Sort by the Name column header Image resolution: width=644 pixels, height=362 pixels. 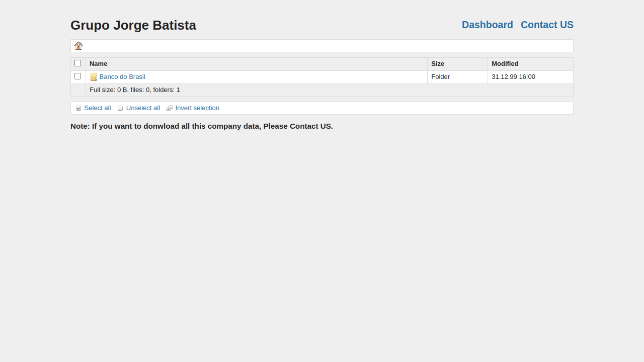tap(99, 64)
